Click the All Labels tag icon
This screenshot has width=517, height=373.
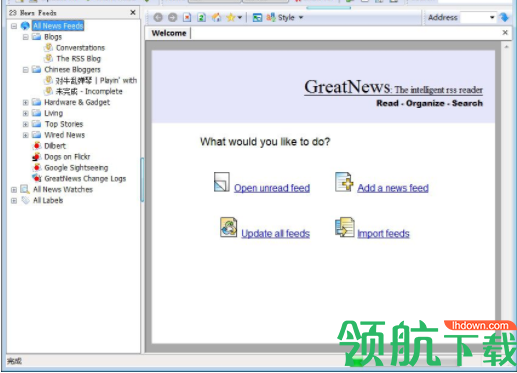coord(25,200)
